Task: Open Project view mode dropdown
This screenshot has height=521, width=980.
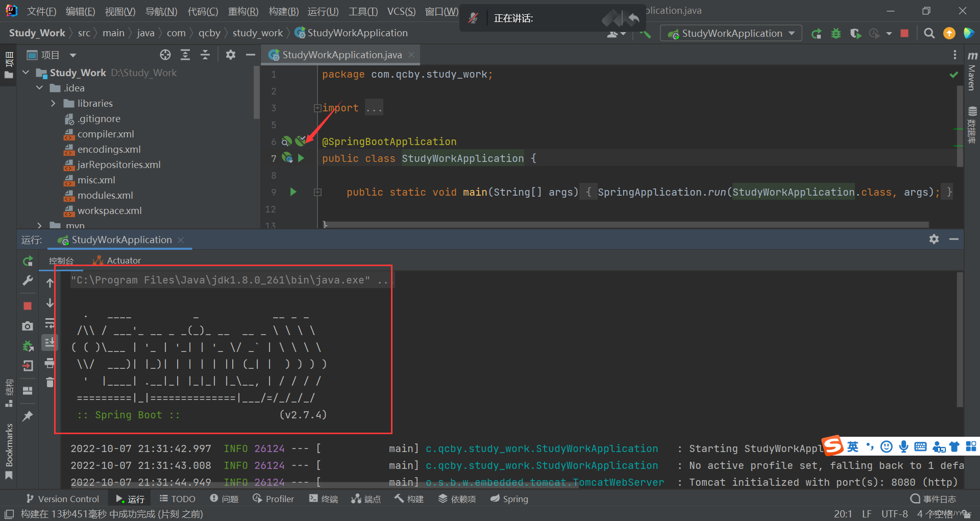Action: (x=72, y=55)
